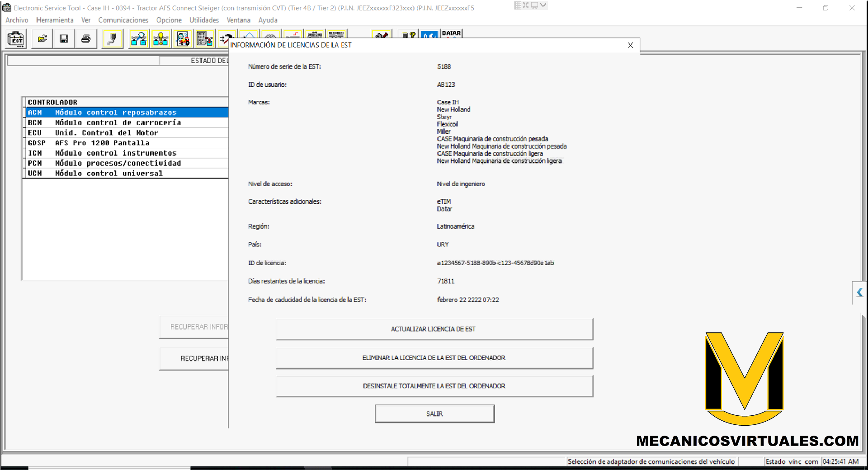Viewport: 868px width, 470px height.
Task: Select UCM Módulo control universal row
Action: click(127, 173)
